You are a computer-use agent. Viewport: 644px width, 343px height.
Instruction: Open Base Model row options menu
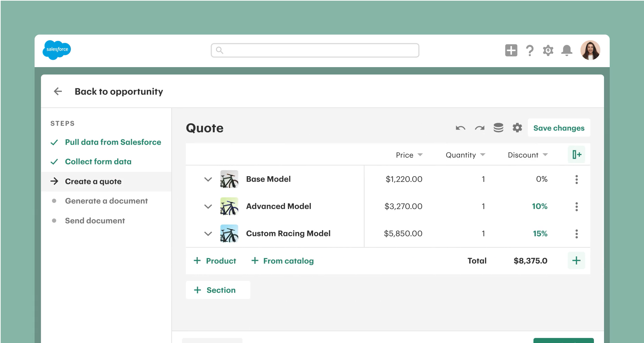[x=576, y=179]
